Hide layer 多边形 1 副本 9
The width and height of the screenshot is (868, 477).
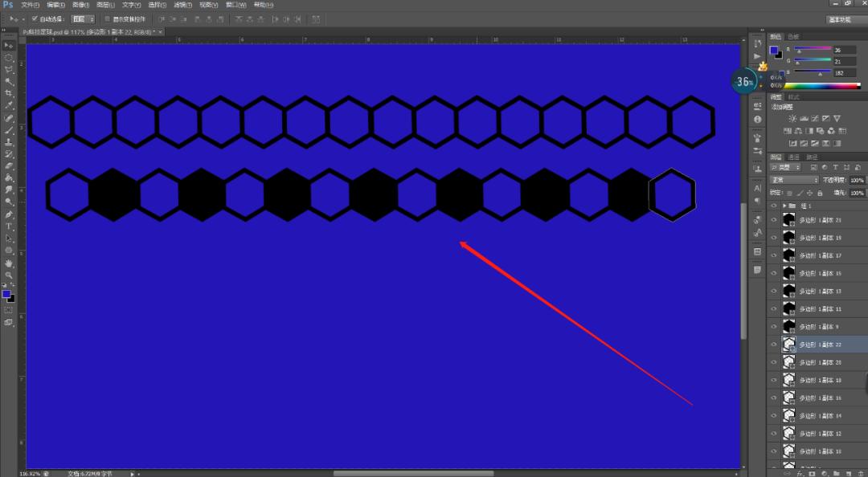pos(774,327)
